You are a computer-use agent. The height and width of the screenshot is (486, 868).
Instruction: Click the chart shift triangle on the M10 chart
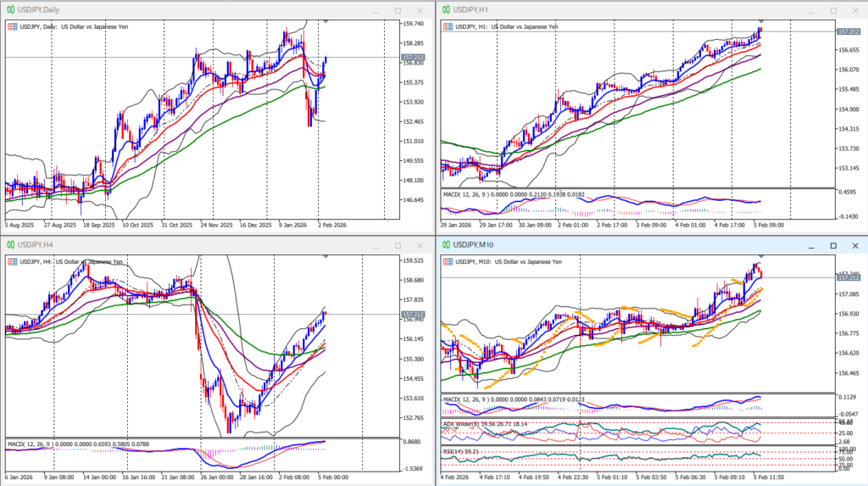pyautogui.click(x=760, y=256)
